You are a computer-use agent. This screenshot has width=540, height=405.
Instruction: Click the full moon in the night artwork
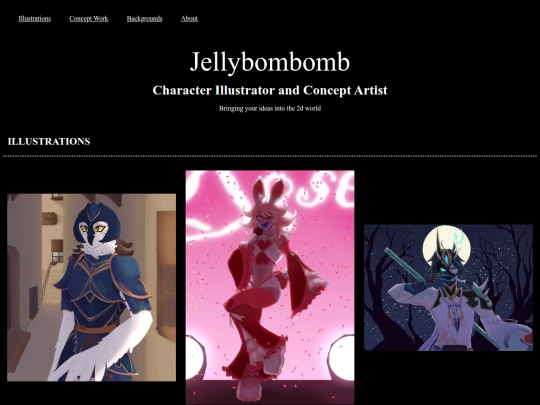click(x=447, y=247)
